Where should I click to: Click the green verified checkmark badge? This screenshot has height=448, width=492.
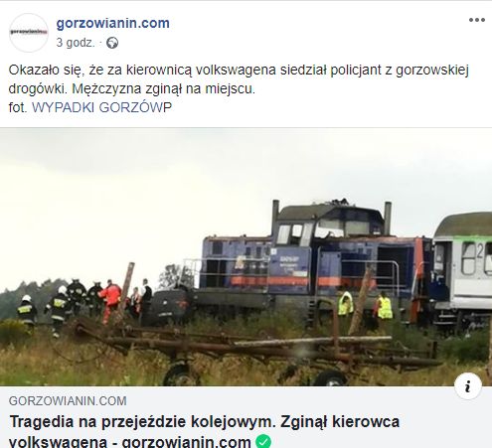point(263,442)
